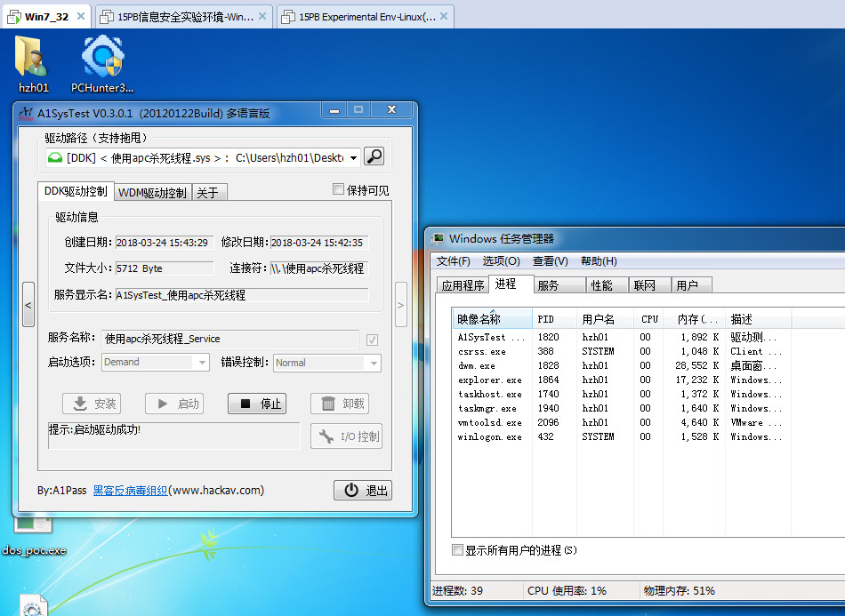Click the magnifier browse-driver icon button
This screenshot has width=845, height=616.
tap(374, 156)
